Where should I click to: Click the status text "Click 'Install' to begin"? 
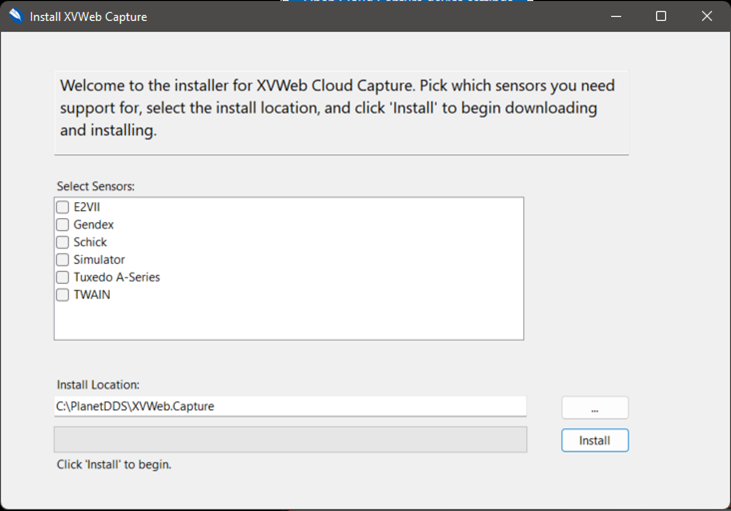pos(114,464)
